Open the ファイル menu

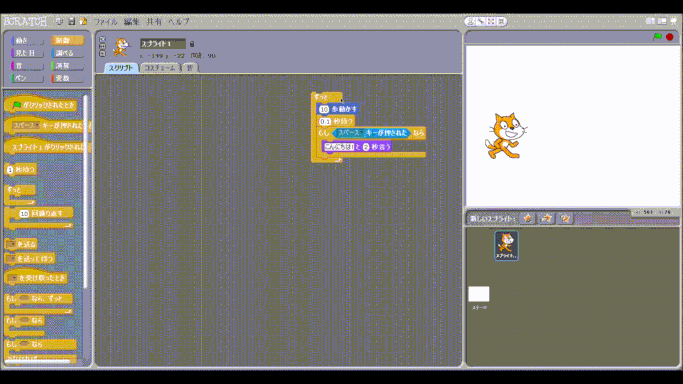pos(105,21)
